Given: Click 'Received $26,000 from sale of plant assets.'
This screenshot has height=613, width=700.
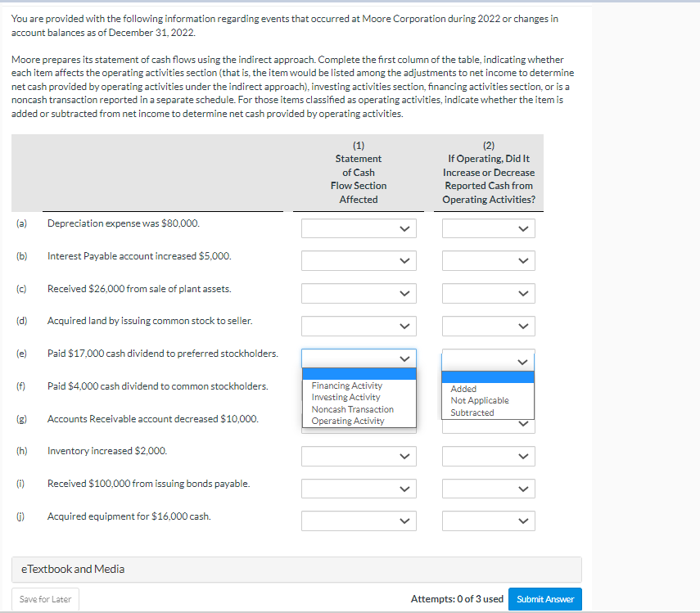Looking at the screenshot, I should [x=139, y=289].
